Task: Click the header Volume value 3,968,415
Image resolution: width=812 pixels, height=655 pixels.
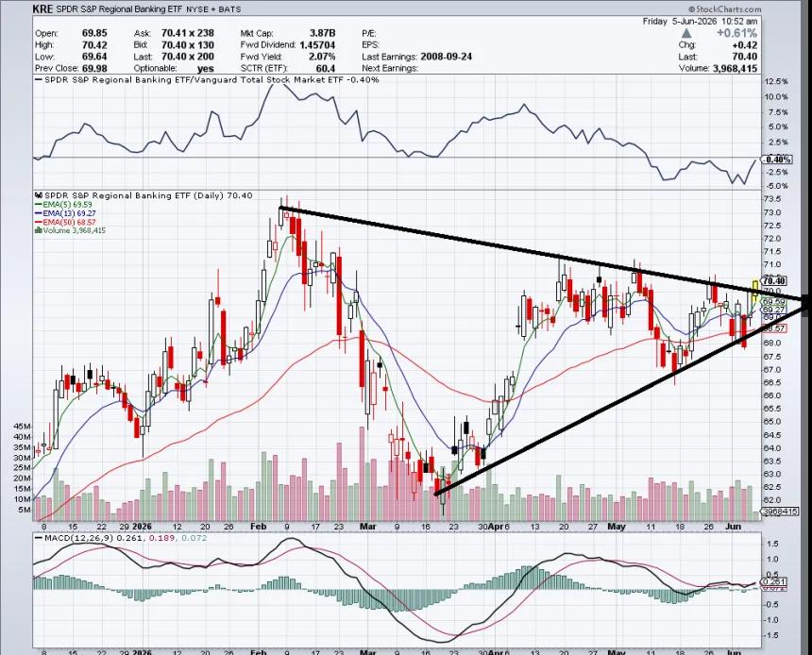Action: tap(735, 68)
